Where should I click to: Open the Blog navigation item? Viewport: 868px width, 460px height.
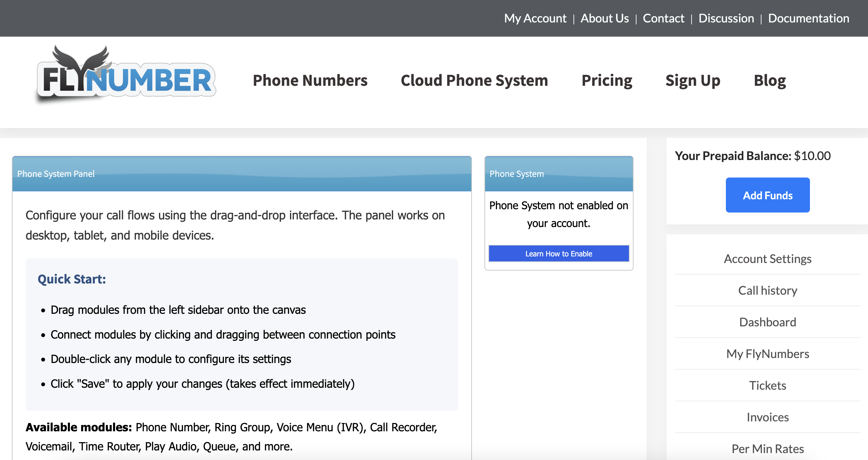(770, 80)
